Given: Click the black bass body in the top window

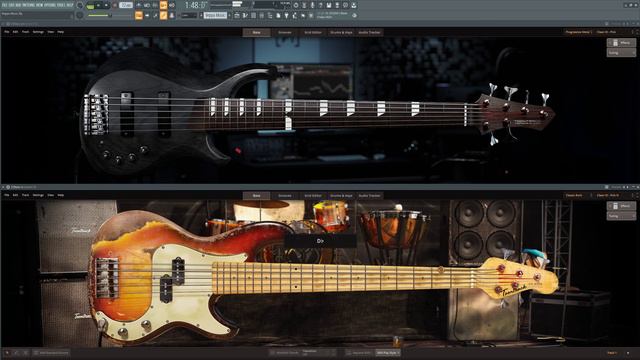Looking at the screenshot, I should [163, 114].
